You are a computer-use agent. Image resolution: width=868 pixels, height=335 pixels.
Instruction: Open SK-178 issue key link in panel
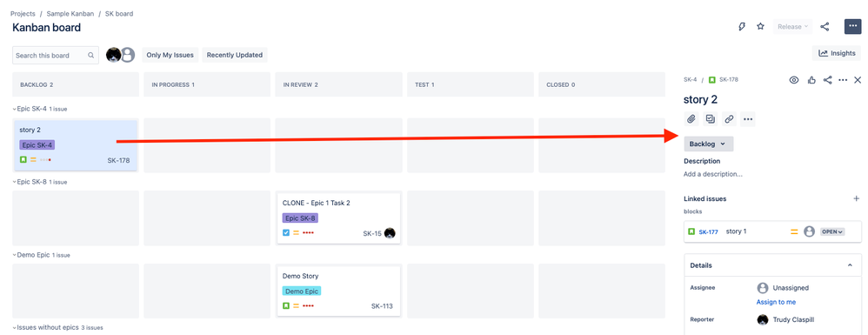729,80
